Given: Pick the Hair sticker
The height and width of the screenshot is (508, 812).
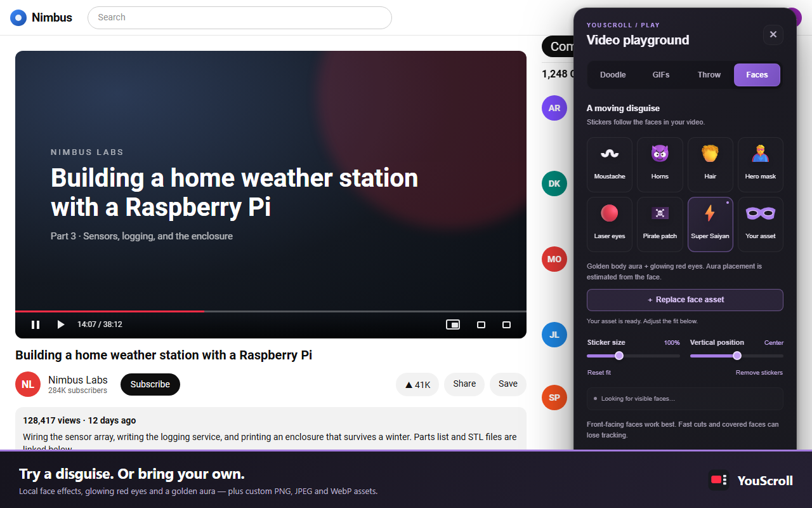Looking at the screenshot, I should tap(710, 164).
